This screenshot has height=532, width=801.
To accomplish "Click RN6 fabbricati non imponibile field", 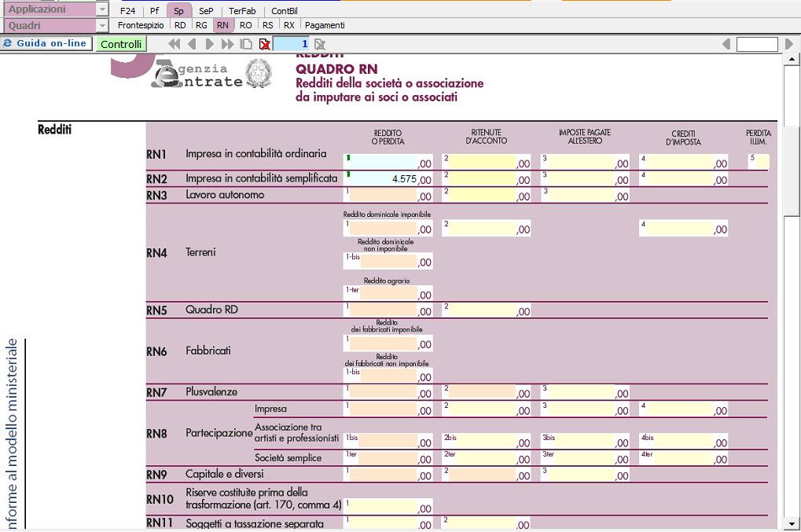I will [x=388, y=376].
